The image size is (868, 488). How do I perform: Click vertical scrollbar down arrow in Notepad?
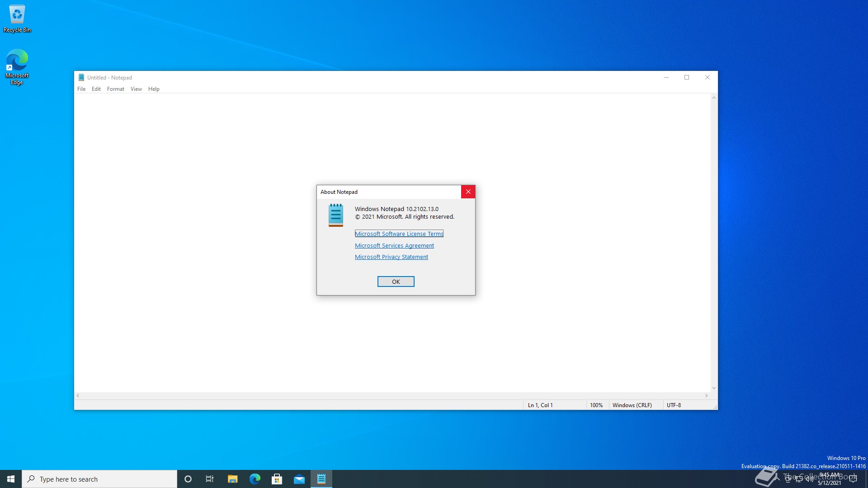714,388
